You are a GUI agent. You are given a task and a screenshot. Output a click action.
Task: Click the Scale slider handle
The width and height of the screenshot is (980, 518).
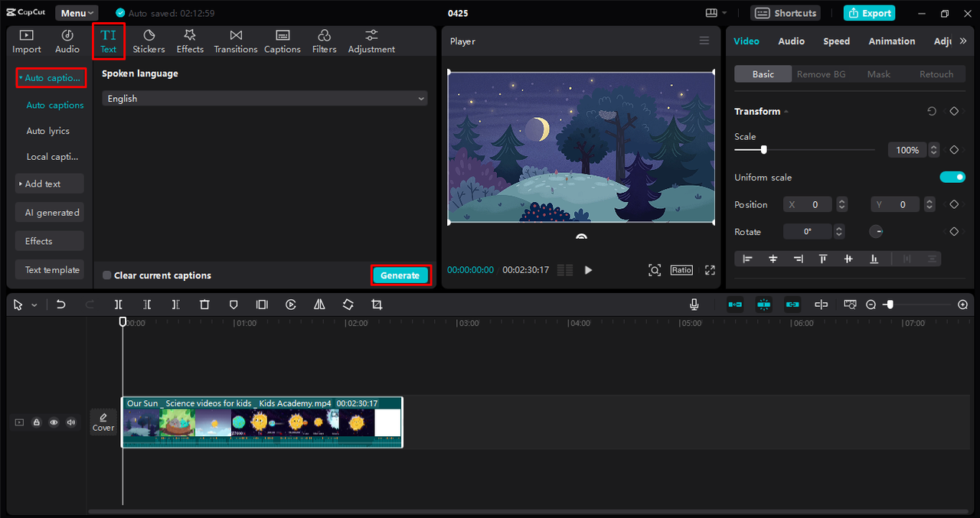(763, 150)
